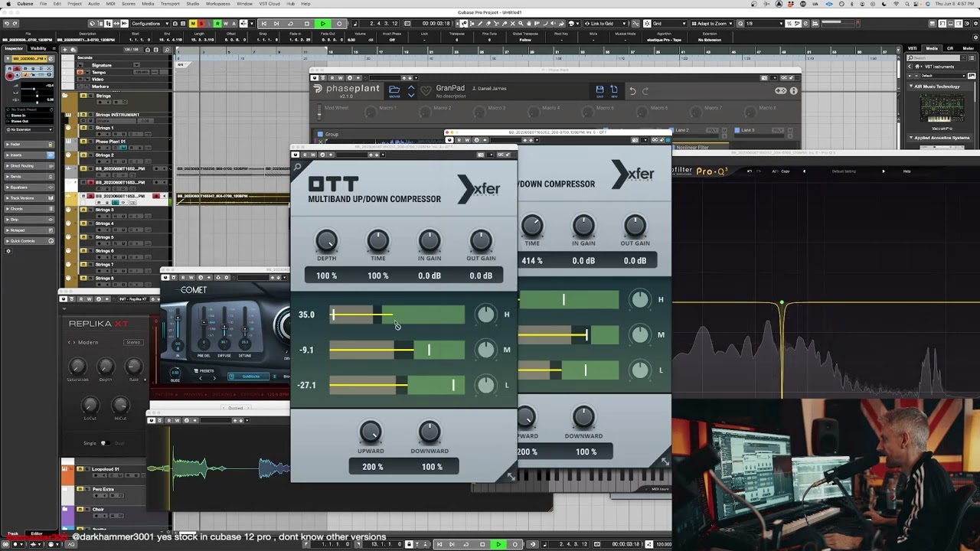980x551 pixels.
Task: Start playback with the green Play transport button
Action: click(x=323, y=24)
